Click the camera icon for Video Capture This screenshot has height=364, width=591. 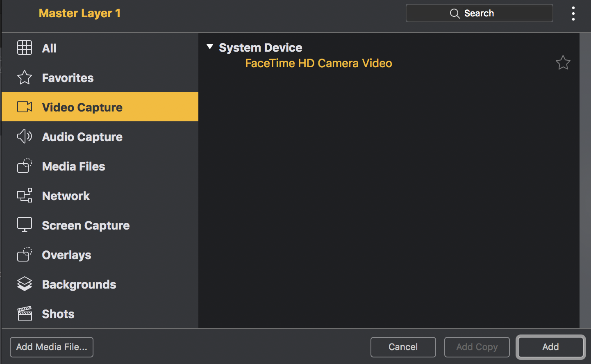point(25,107)
